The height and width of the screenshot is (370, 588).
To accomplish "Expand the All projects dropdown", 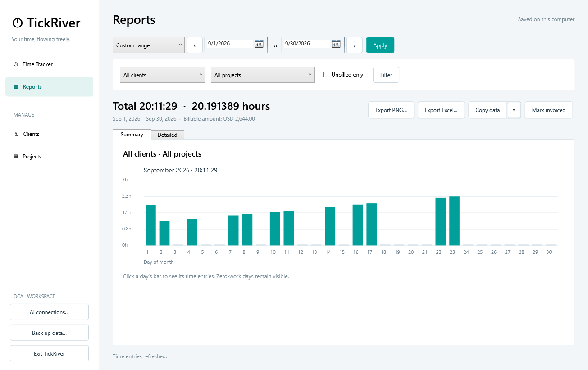I will pyautogui.click(x=263, y=75).
